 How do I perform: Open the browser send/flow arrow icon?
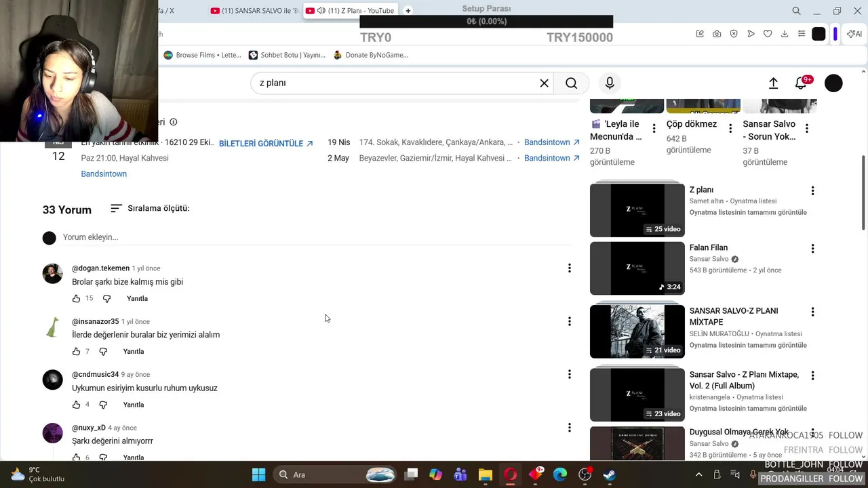[751, 34]
